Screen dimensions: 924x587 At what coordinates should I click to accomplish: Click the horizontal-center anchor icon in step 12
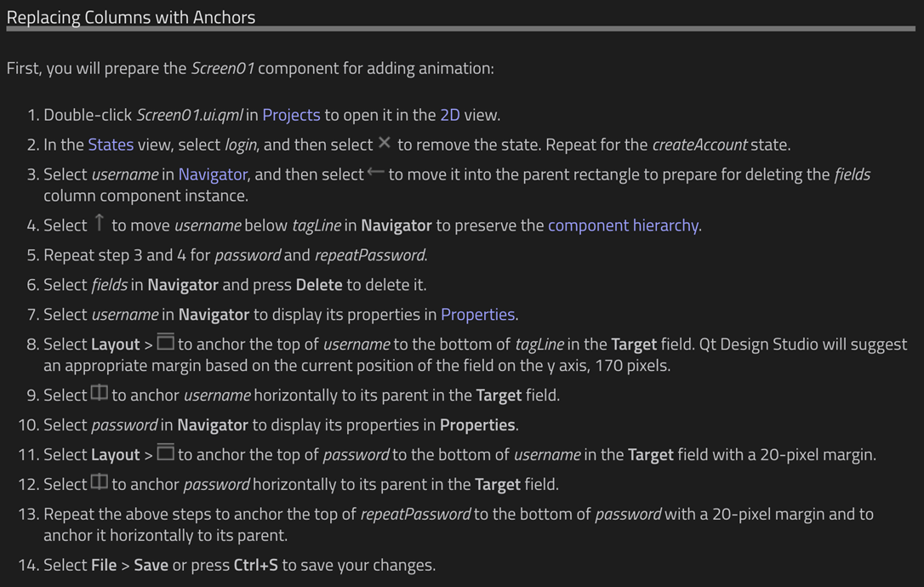(99, 482)
